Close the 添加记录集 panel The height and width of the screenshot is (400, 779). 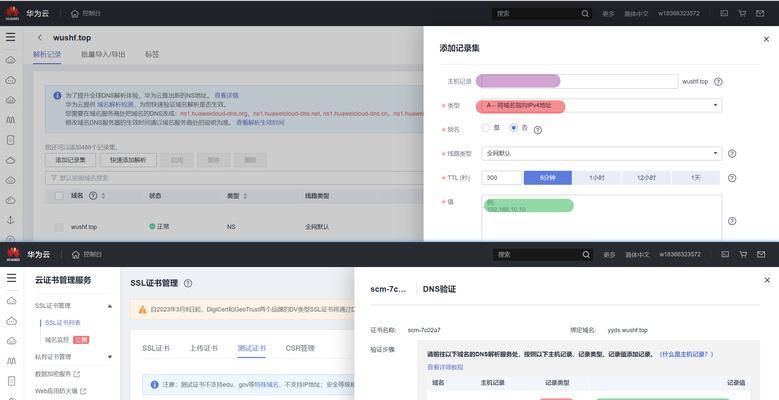point(766,39)
